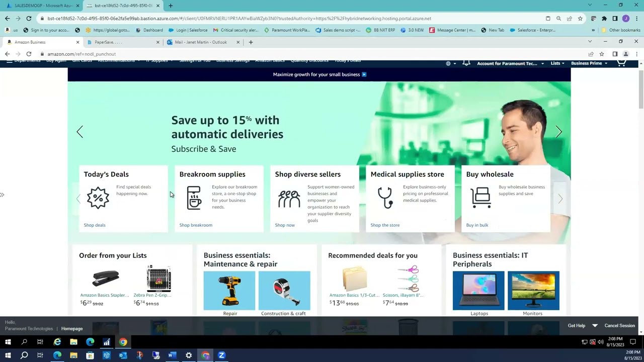The image size is (644, 362).
Task: Open Chrome from the remote session taskbar
Action: [123, 342]
